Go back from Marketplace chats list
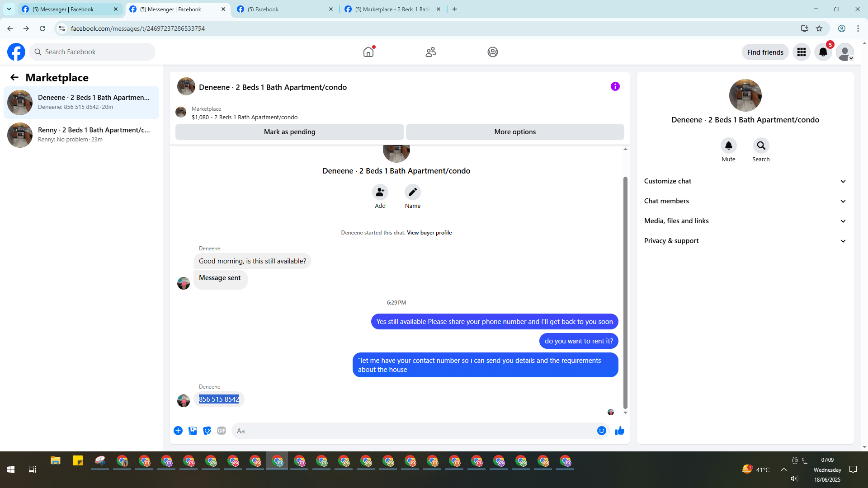The height and width of the screenshot is (488, 868). tap(14, 77)
